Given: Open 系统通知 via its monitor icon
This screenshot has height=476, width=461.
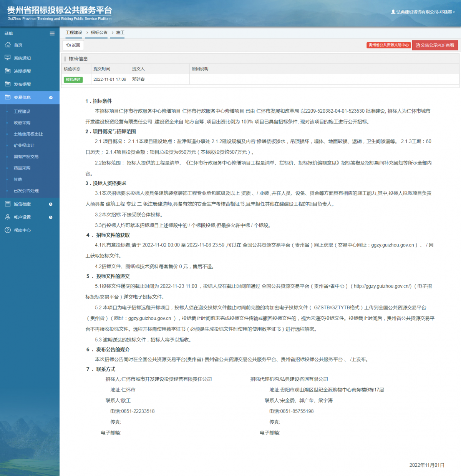Looking at the screenshot, I should [8, 58].
